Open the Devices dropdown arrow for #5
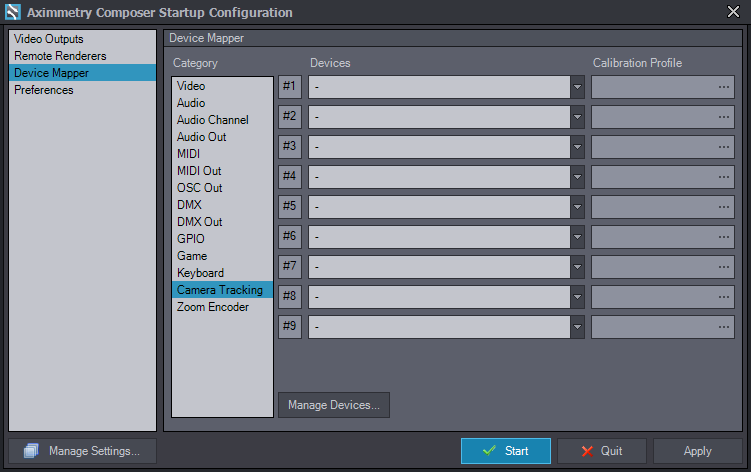The image size is (751, 472). point(577,207)
